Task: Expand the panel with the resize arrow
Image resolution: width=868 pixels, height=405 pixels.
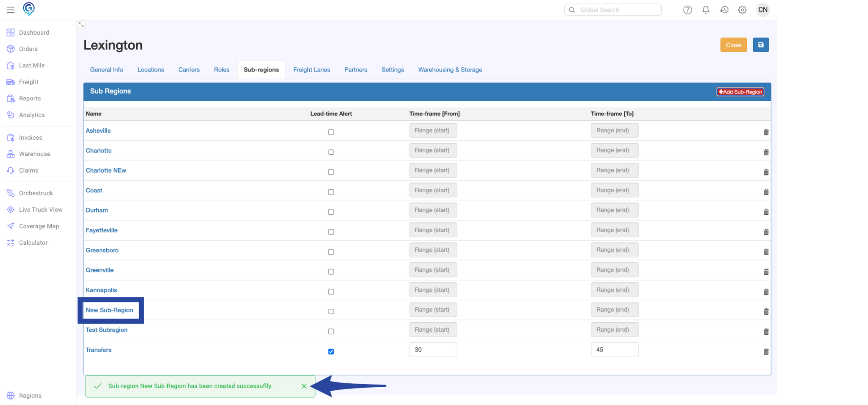Action: coord(81,25)
